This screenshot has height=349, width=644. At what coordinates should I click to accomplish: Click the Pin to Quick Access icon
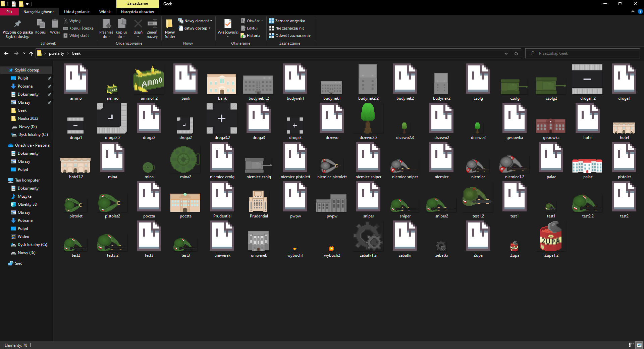[x=17, y=24]
